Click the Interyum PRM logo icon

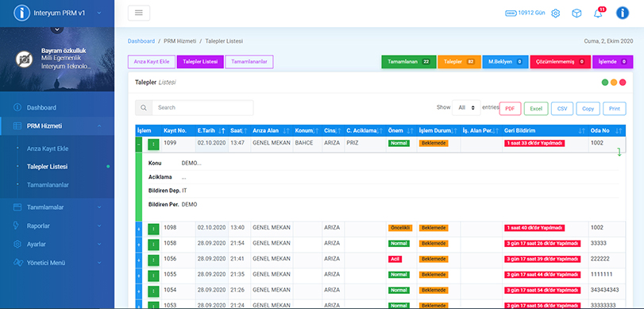[21, 14]
